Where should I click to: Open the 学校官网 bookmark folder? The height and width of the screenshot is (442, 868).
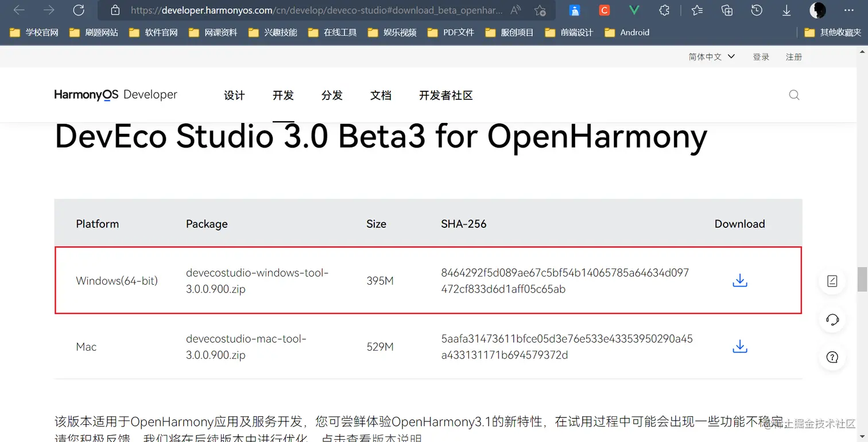[35, 33]
